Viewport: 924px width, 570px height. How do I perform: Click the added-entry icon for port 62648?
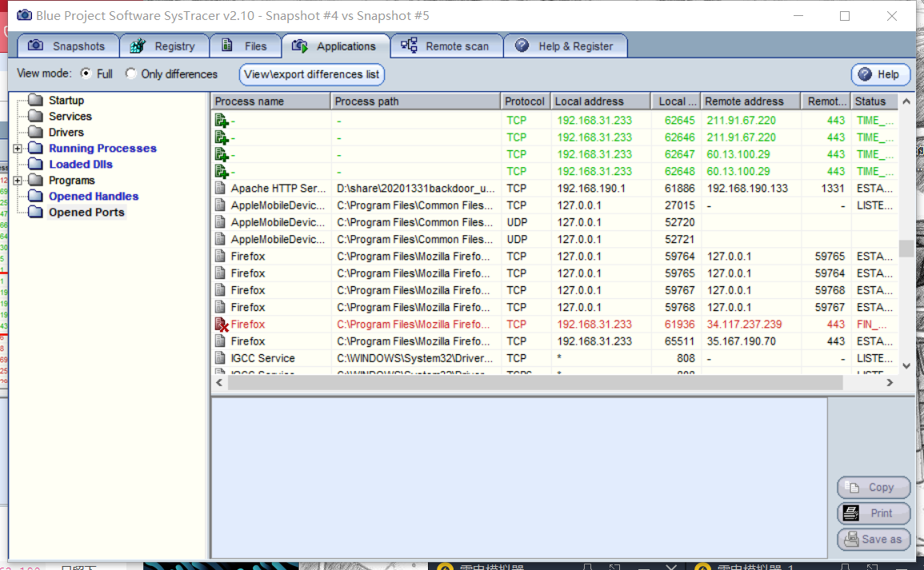(222, 171)
